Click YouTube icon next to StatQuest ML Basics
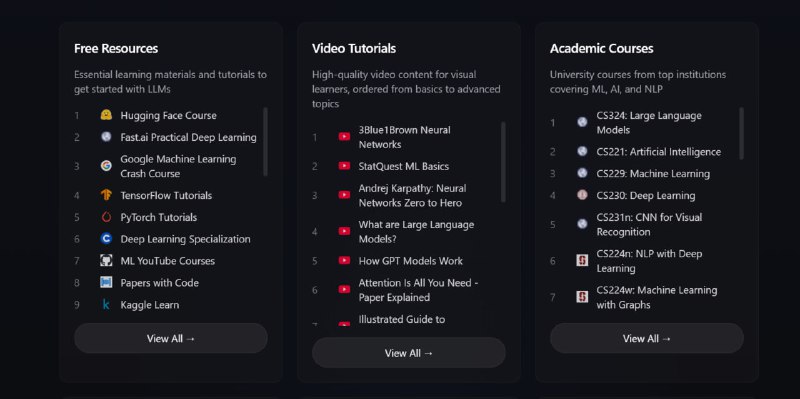Image resolution: width=800 pixels, height=399 pixels. (344, 166)
